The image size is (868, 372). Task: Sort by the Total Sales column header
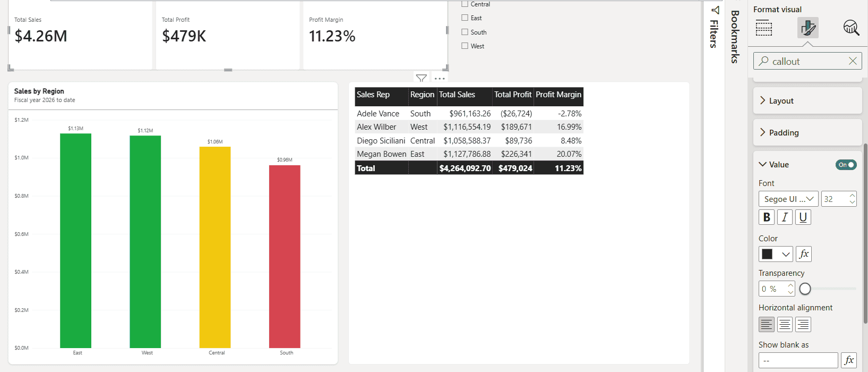tap(465, 95)
